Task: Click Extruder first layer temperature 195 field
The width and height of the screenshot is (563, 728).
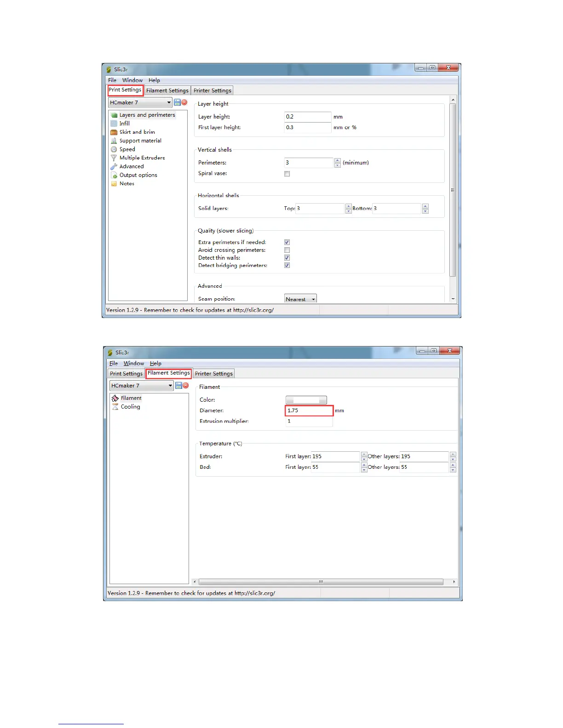Action: [336, 456]
